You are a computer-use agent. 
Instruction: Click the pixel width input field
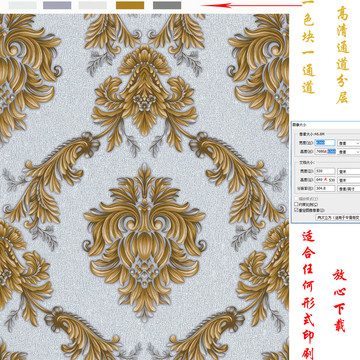(325, 143)
